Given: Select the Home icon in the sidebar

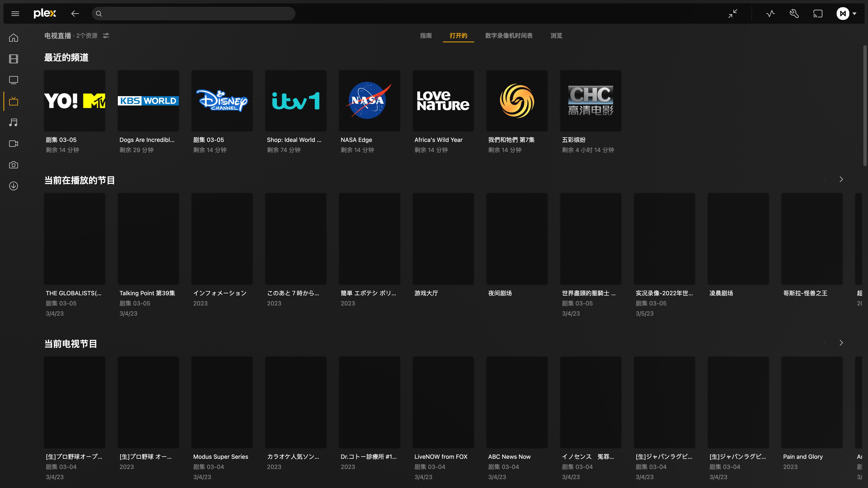Looking at the screenshot, I should tap(14, 38).
